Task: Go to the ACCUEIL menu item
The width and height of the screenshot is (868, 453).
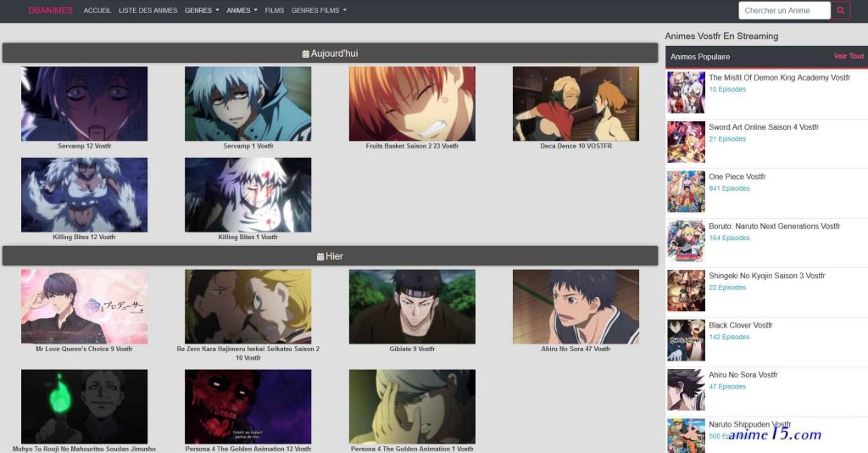Action: click(x=97, y=10)
